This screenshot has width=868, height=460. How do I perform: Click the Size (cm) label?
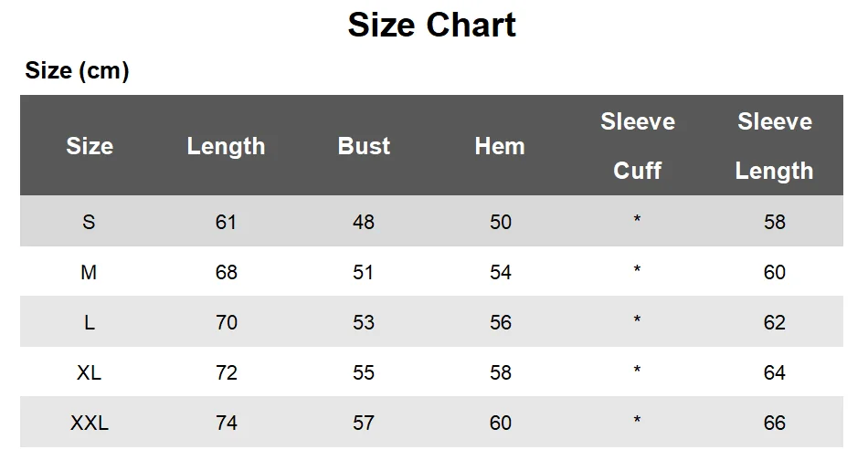click(x=77, y=70)
